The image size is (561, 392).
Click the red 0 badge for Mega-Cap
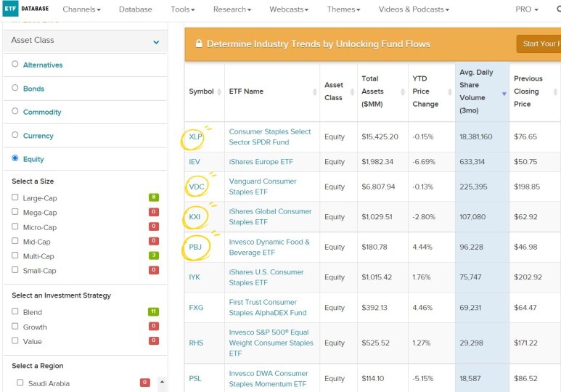(x=154, y=212)
